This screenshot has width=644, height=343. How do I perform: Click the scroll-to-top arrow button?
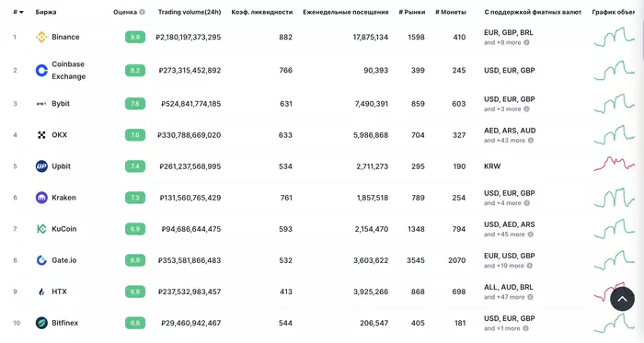(622, 299)
